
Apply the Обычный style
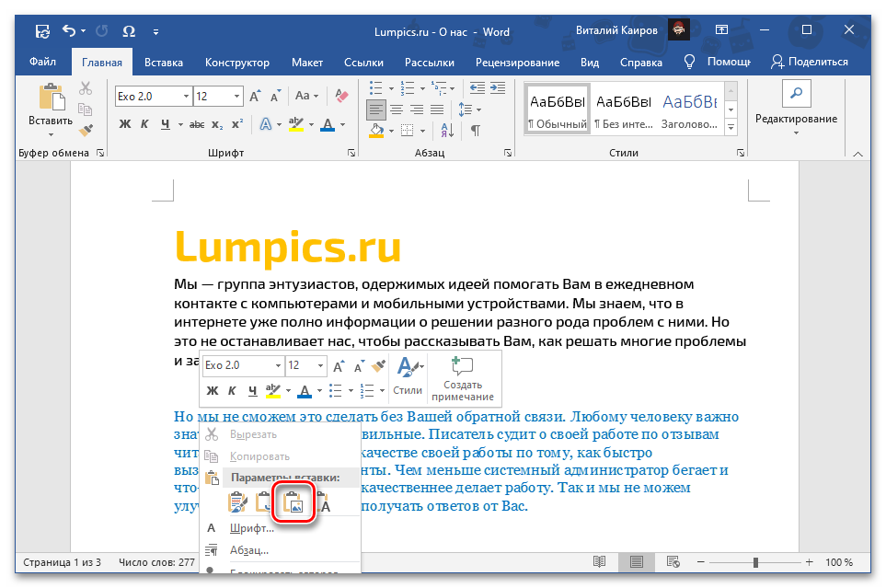click(558, 110)
